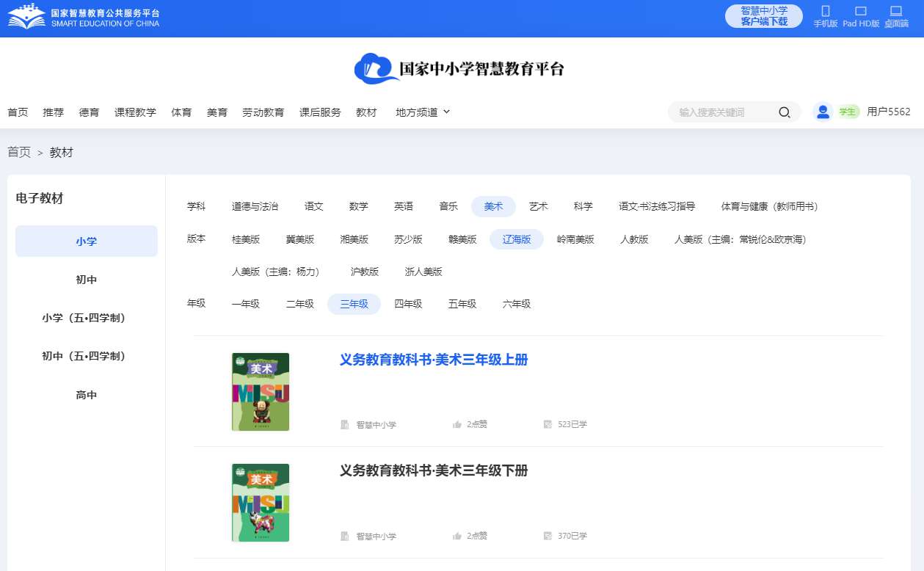
Task: Click like icon for 三年级上册 textbook
Action: tap(457, 424)
